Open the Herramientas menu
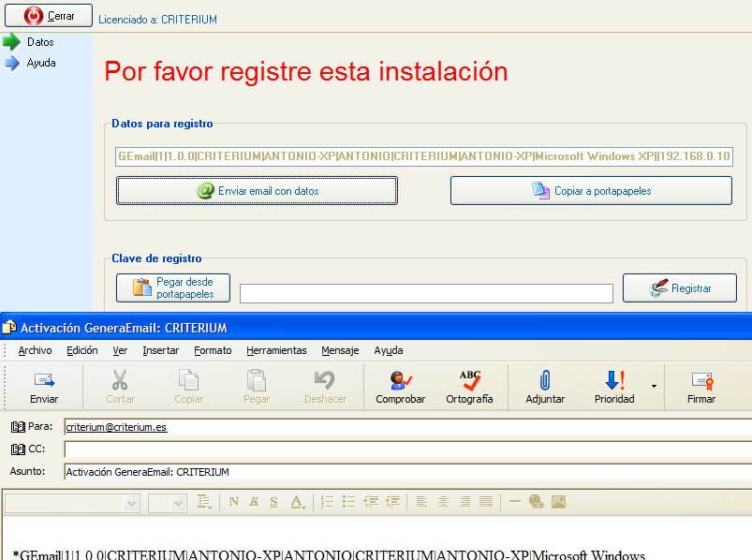 (276, 350)
